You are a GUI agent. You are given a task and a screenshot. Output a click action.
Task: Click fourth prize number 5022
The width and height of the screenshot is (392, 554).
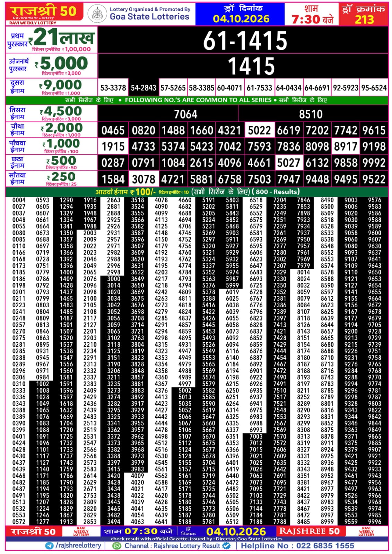tap(259, 130)
